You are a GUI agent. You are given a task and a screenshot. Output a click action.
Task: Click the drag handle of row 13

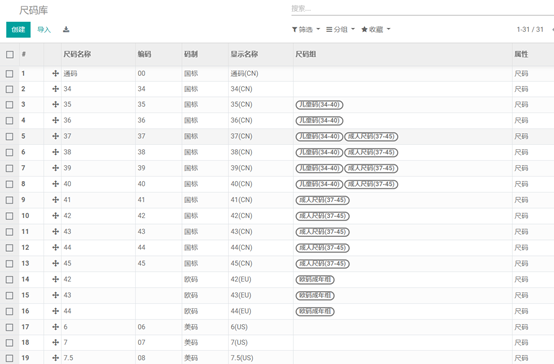55,263
